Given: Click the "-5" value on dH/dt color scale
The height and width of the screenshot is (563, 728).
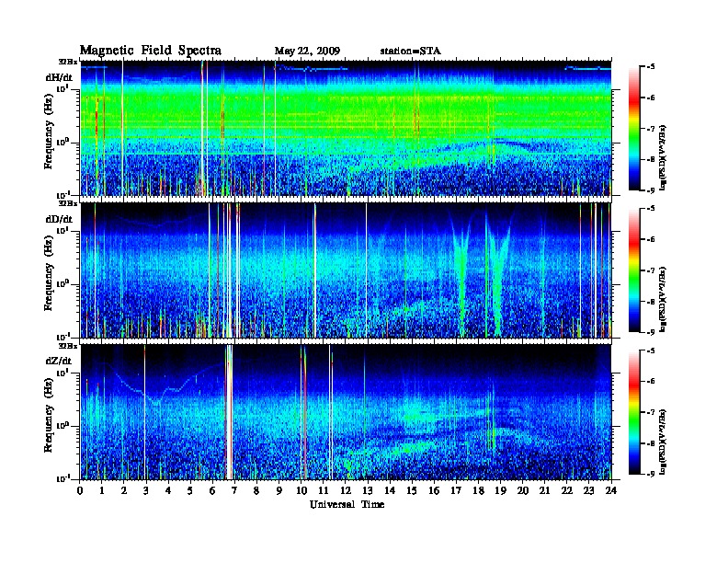Looking at the screenshot, I should click(651, 67).
